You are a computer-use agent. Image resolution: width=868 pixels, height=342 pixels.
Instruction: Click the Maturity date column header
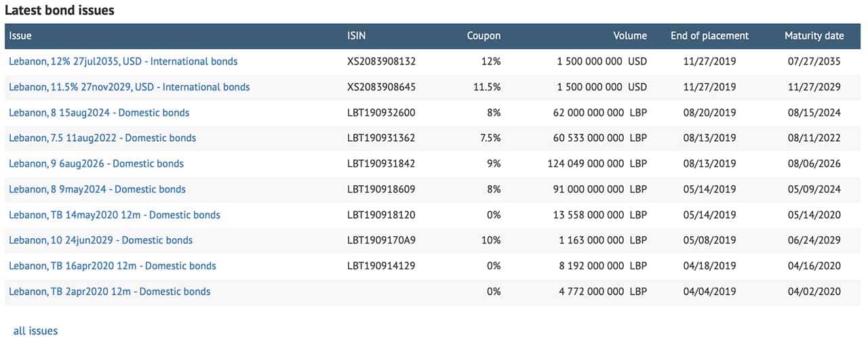click(814, 36)
